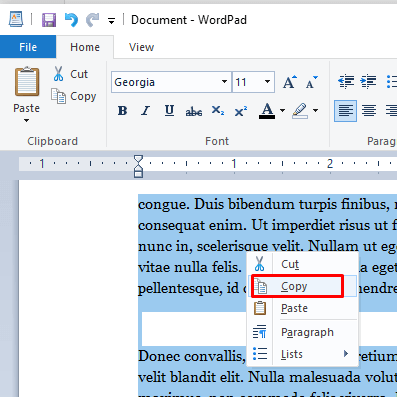The height and width of the screenshot is (397, 397).
Task: Click the ruler indent hourglass marker
Action: [x=138, y=166]
